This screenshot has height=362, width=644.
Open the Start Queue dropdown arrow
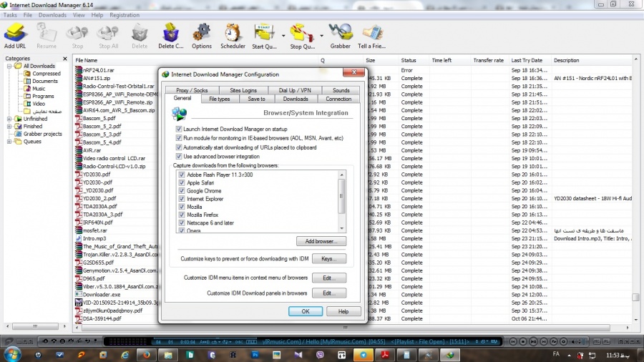coord(283,36)
